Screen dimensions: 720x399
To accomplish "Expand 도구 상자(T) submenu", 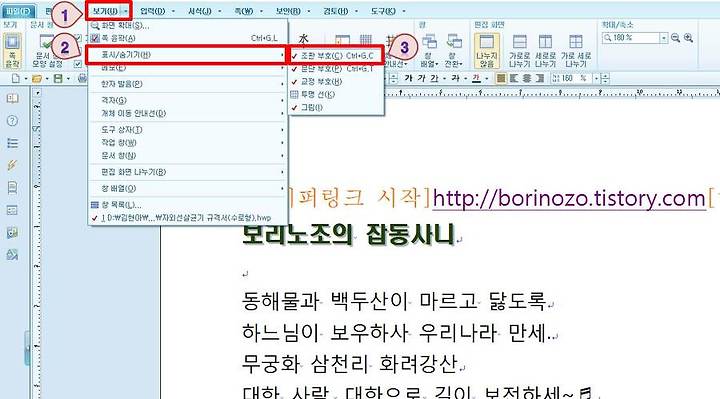I will 187,129.
